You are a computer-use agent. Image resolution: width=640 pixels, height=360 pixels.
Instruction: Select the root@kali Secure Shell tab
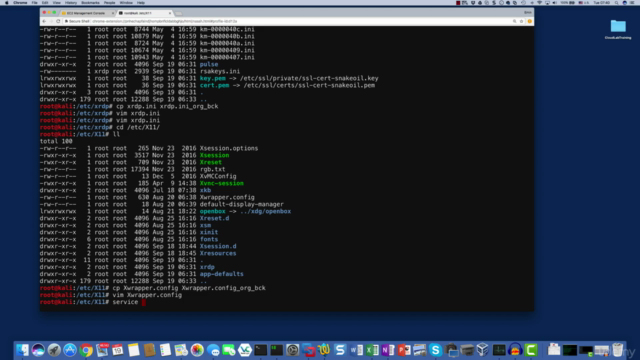(x=144, y=13)
